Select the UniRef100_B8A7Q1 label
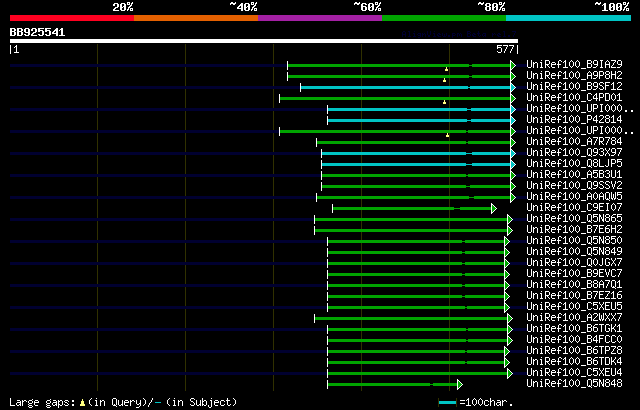This screenshot has height=410, width=640. pyautogui.click(x=574, y=285)
